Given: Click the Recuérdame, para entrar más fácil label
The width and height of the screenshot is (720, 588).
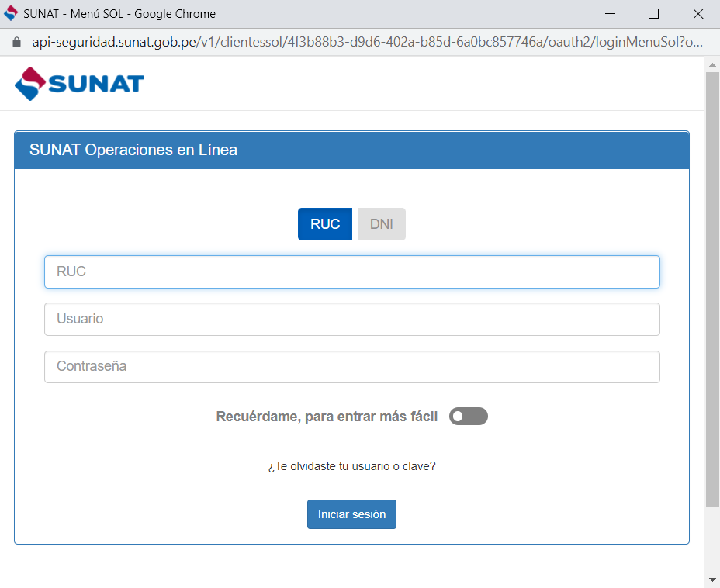Looking at the screenshot, I should (x=327, y=417).
